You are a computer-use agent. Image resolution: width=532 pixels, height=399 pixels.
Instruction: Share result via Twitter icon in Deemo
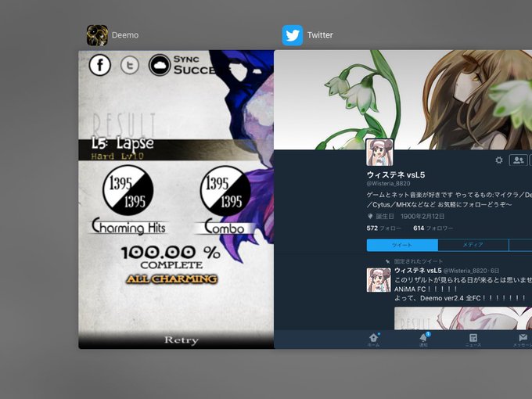tap(130, 65)
